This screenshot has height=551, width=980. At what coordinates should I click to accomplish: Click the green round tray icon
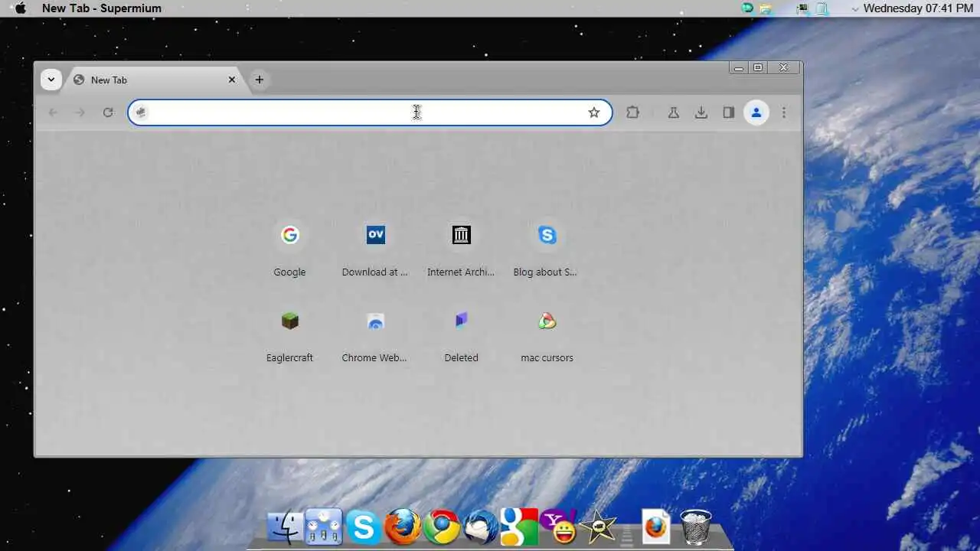click(748, 8)
